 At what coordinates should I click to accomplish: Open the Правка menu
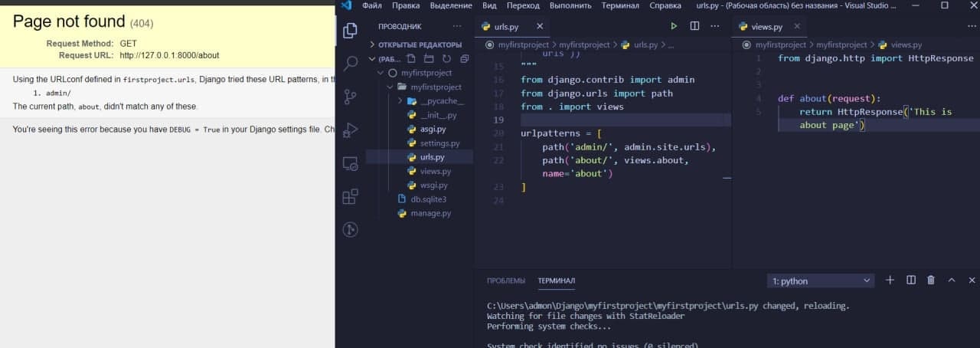[406, 5]
